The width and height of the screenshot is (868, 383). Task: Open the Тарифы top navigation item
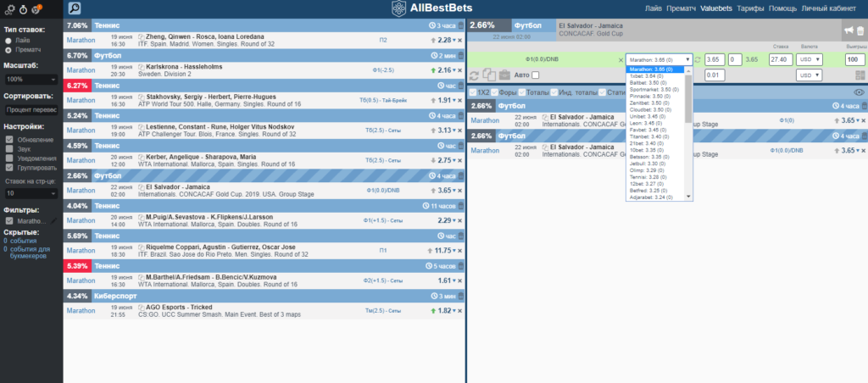(x=751, y=8)
